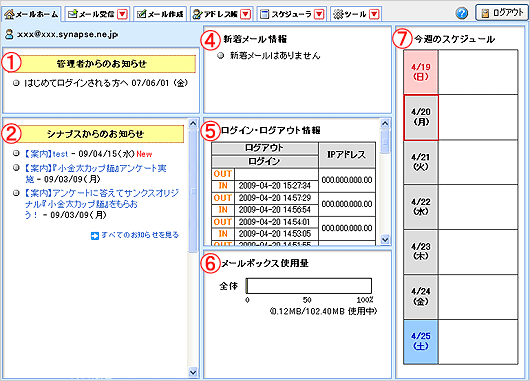Open the メール作成 tab
530x381 pixels.
coord(160,14)
